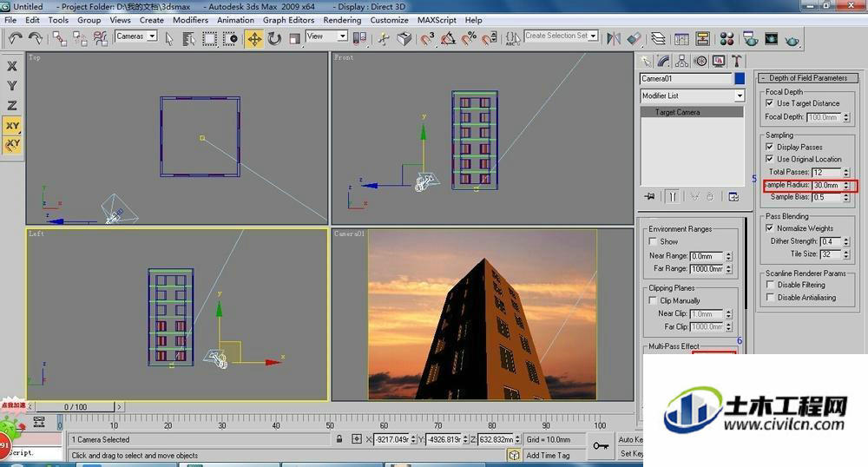The width and height of the screenshot is (868, 467).
Task: Enable the Clip Manually checkbox
Action: coord(653,300)
